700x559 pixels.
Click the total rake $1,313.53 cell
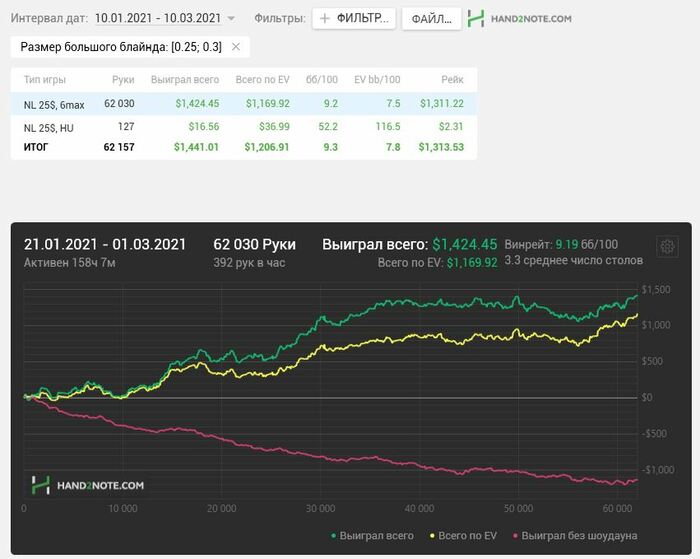click(x=441, y=147)
